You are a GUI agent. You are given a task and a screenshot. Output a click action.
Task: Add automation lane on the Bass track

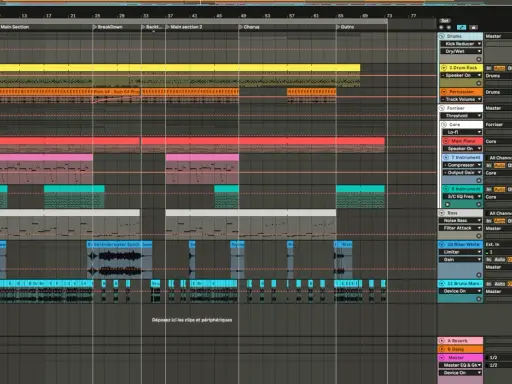(479, 236)
